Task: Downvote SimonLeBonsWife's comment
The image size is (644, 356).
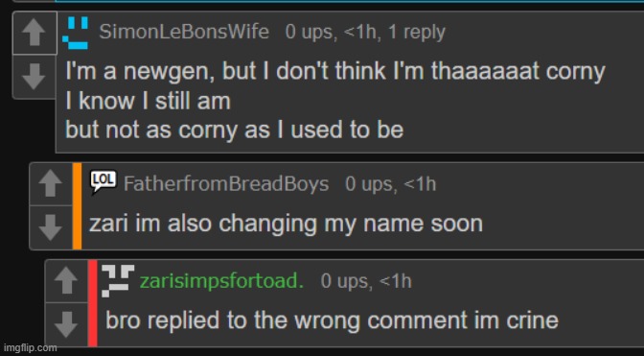Action: pos(34,77)
